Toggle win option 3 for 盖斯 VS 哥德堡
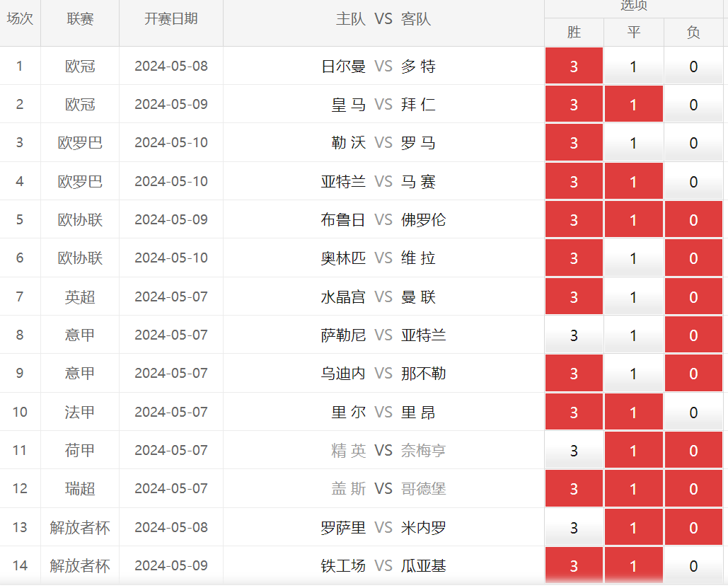 coord(574,488)
